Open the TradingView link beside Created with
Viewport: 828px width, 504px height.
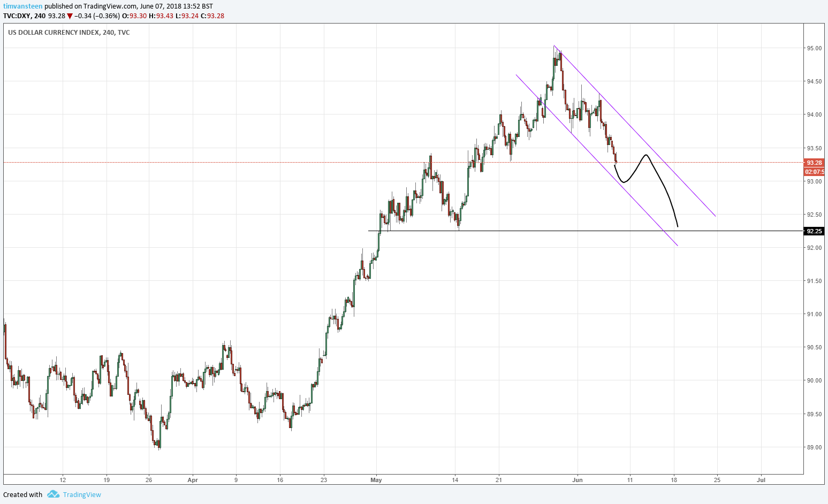[82, 494]
